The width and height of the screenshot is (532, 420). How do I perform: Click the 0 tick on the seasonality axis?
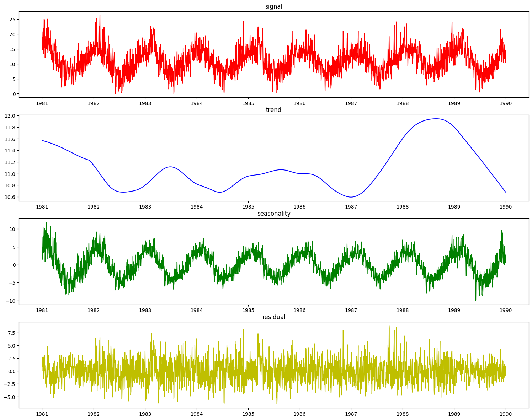tap(14, 265)
